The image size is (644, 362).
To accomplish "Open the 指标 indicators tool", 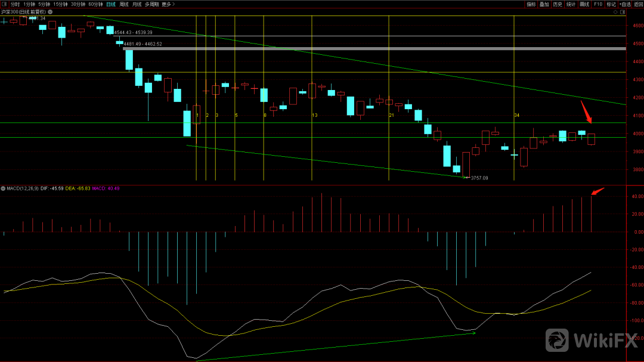I will coord(531,4).
